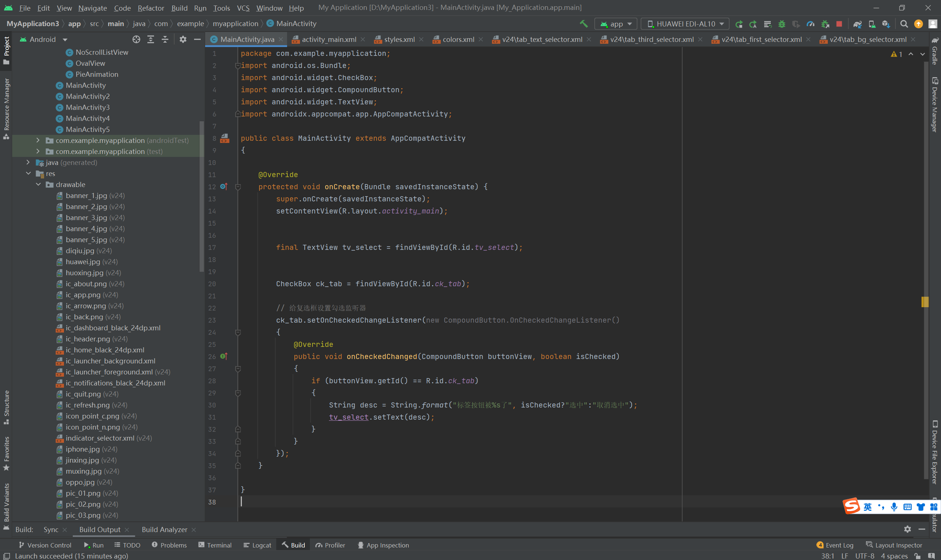Click the Debug app bug icon

782,24
